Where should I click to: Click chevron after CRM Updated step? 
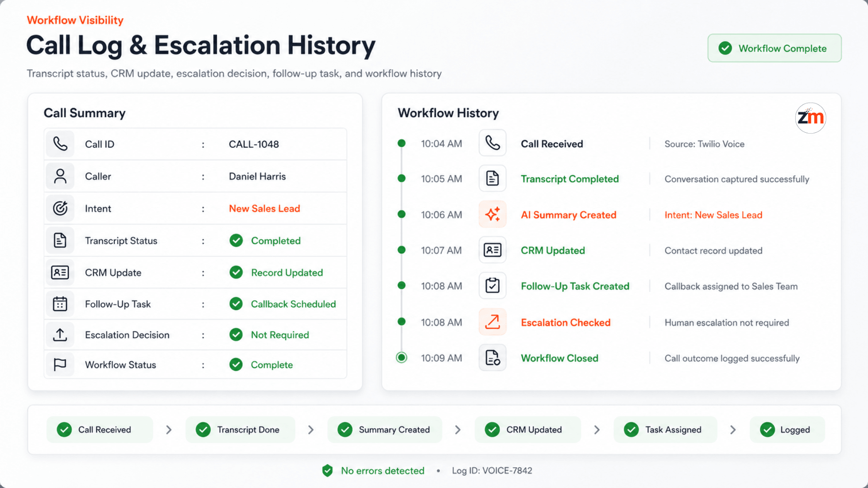point(597,430)
